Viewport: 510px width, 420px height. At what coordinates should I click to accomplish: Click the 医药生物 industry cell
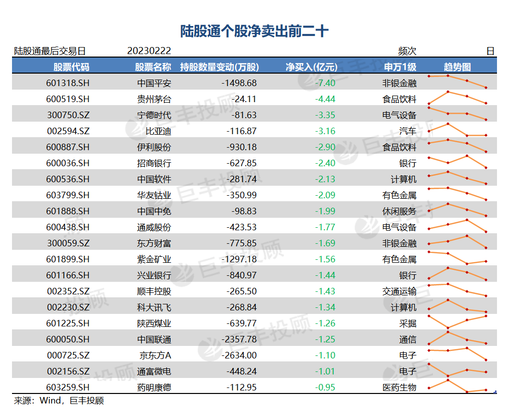click(x=399, y=387)
